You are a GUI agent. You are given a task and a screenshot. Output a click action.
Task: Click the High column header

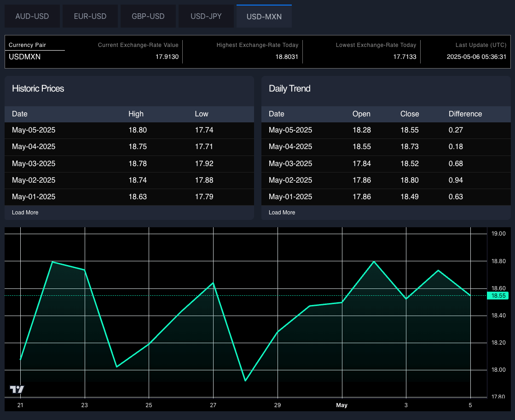click(x=136, y=114)
